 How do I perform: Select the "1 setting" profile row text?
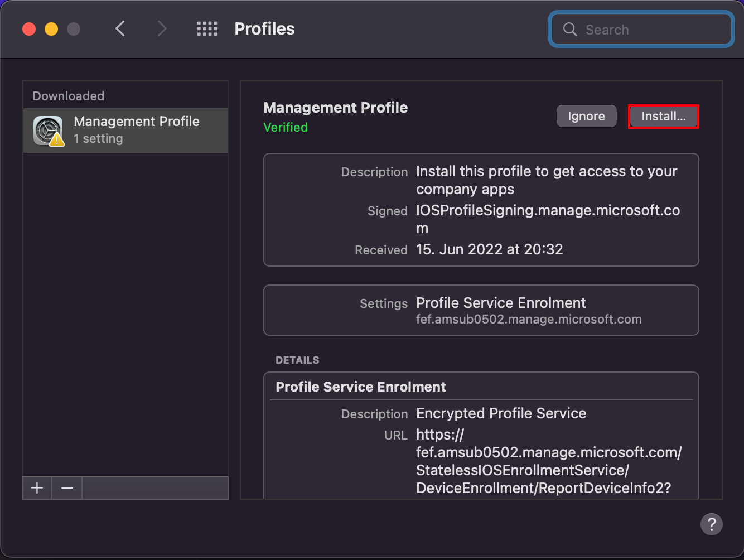98,139
